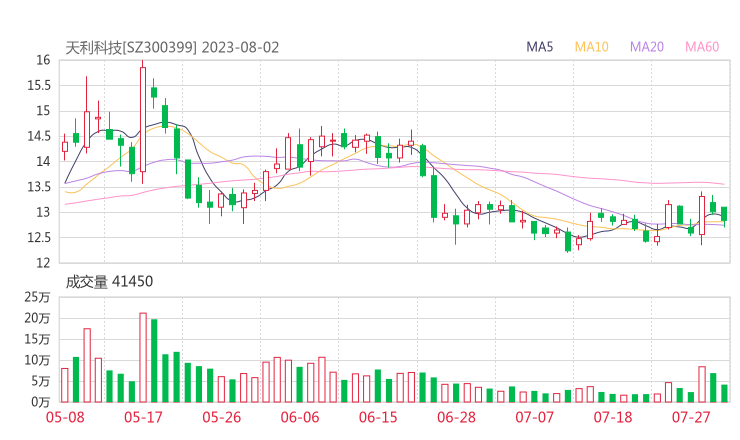This screenshot has width=740, height=440.
Task: Click the MA60 legend label
Action: click(702, 47)
